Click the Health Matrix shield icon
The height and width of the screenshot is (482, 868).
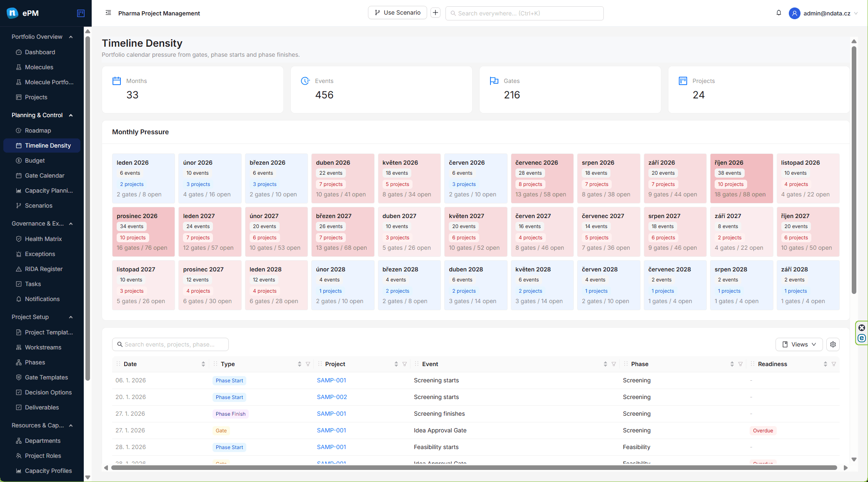[x=19, y=239]
